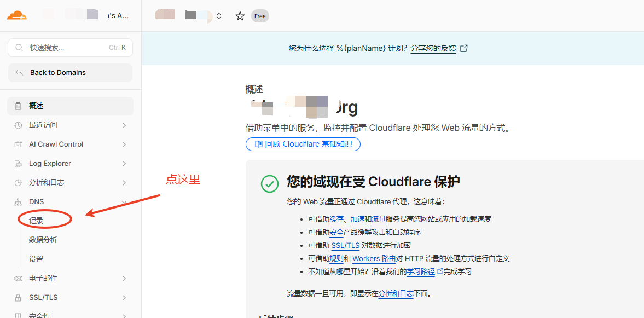
Task: Click the SSL/TLS lock icon
Action: 18,298
